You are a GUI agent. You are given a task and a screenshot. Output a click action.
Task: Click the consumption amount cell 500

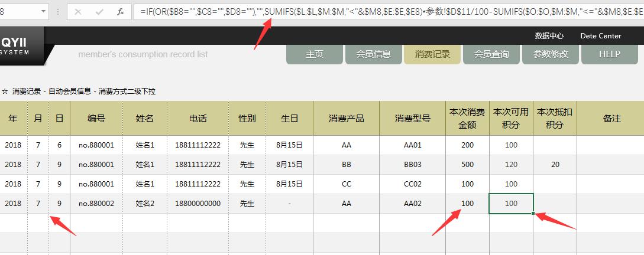467,165
